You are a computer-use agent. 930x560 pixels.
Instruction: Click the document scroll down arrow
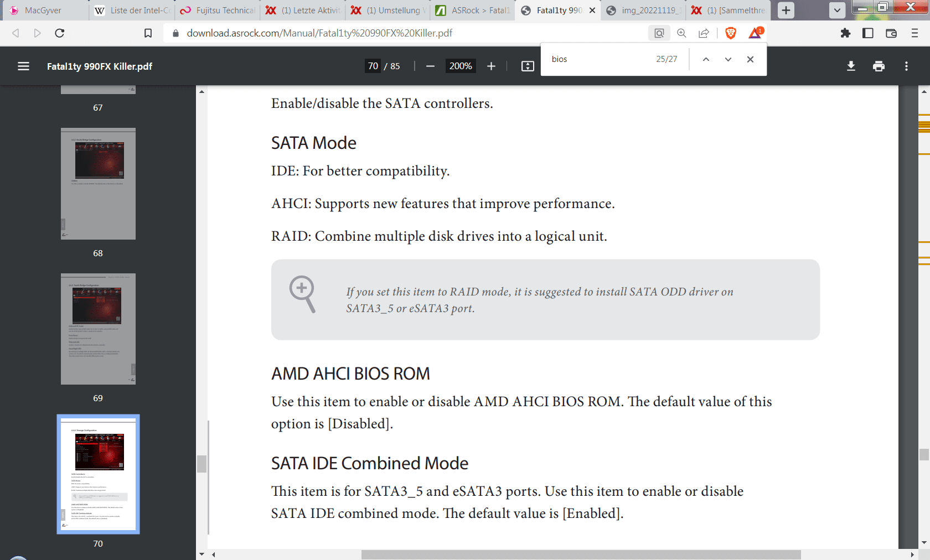pyautogui.click(x=924, y=543)
